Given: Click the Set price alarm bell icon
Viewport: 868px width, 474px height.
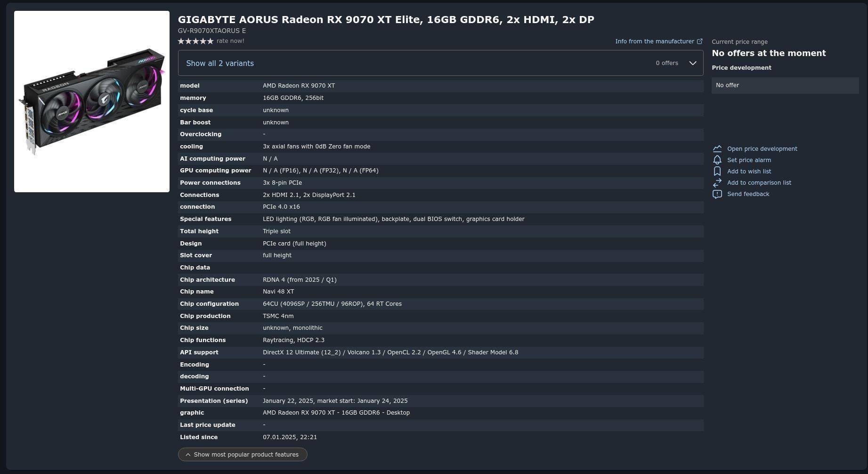Looking at the screenshot, I should point(717,160).
